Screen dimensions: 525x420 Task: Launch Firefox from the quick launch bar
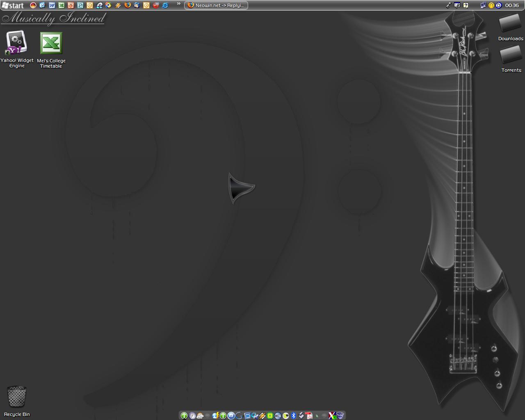[127, 5]
